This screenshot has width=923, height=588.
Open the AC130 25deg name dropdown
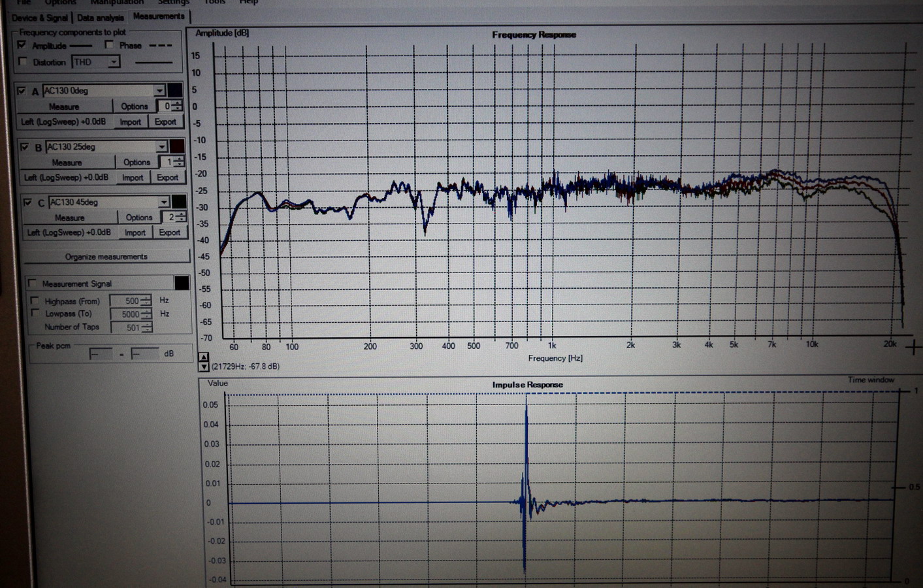tap(161, 146)
